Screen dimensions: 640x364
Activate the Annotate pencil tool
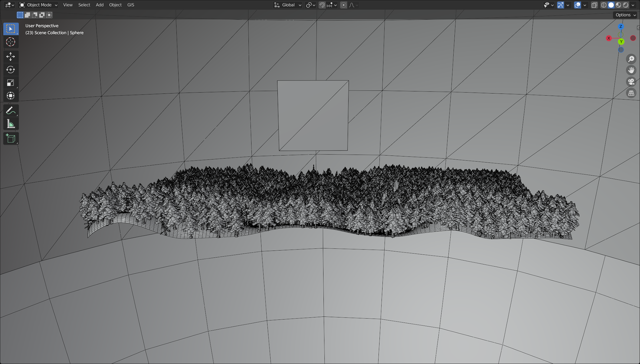click(x=11, y=111)
